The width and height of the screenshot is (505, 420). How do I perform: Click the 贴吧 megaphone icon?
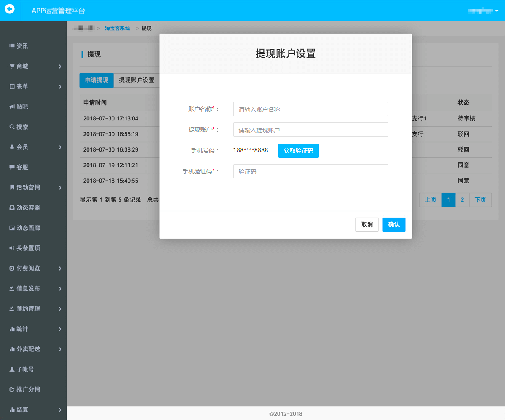[12, 107]
